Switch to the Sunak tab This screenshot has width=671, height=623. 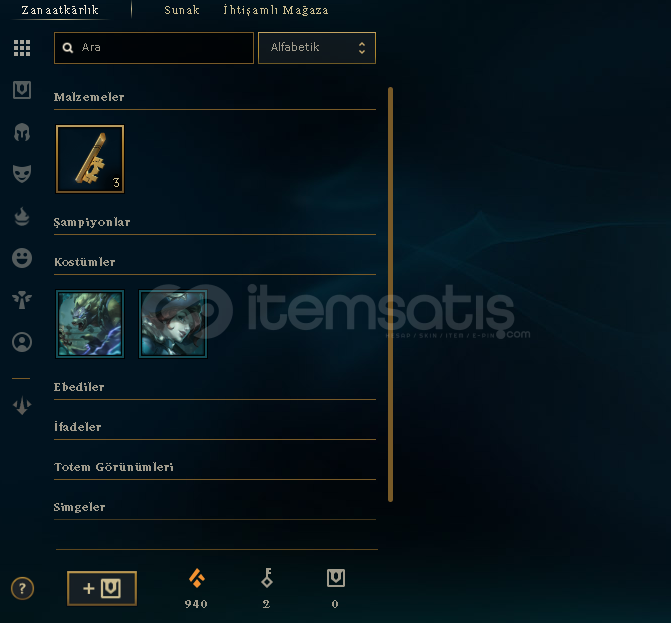[182, 10]
